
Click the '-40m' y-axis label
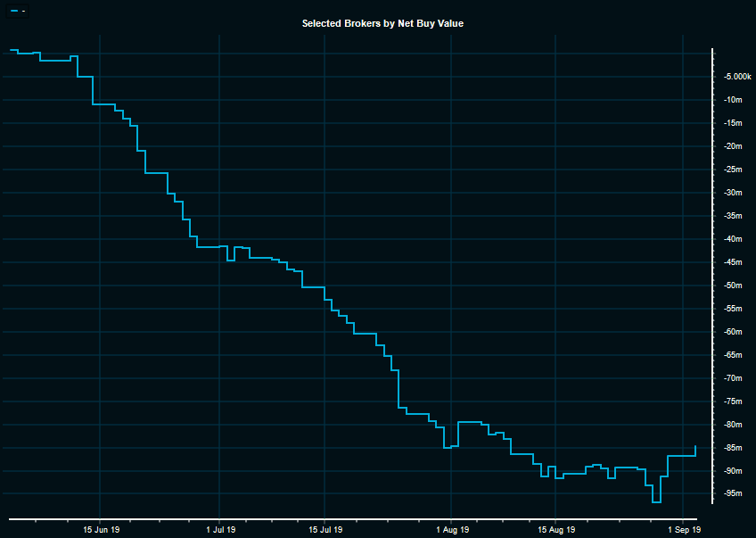pos(733,239)
